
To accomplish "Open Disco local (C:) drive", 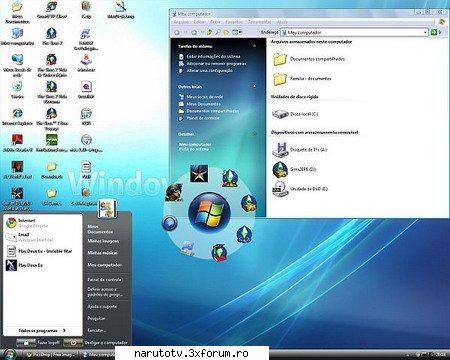I will 295,114.
